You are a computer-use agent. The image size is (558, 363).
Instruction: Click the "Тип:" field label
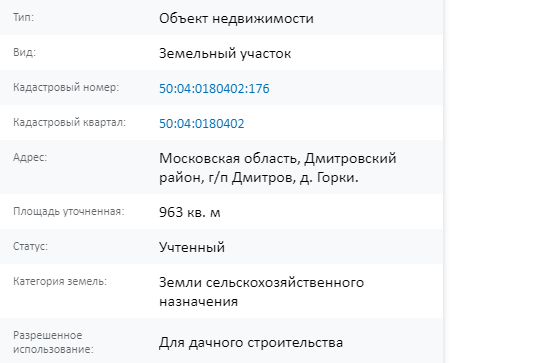[x=23, y=17]
